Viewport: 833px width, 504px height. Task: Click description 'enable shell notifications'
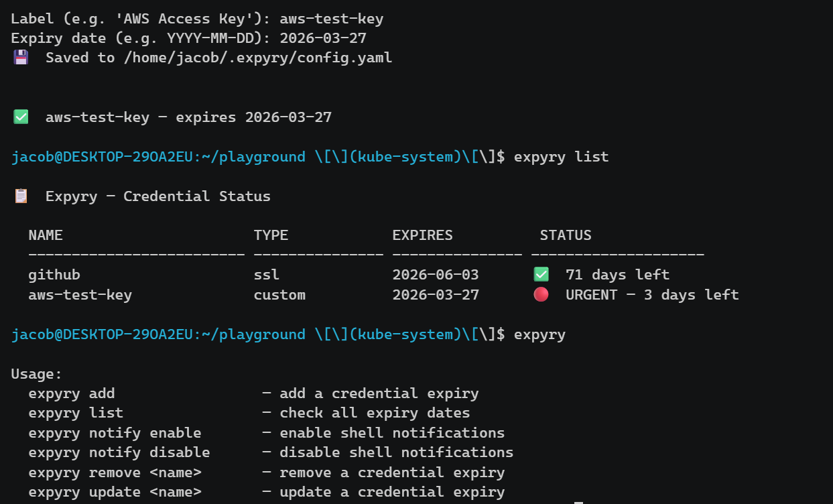tap(392, 432)
